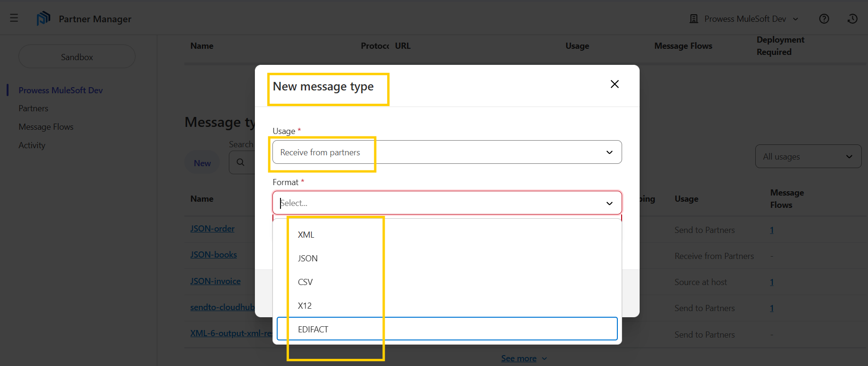This screenshot has height=366, width=868.
Task: Click the search magnifier icon
Action: click(x=241, y=162)
